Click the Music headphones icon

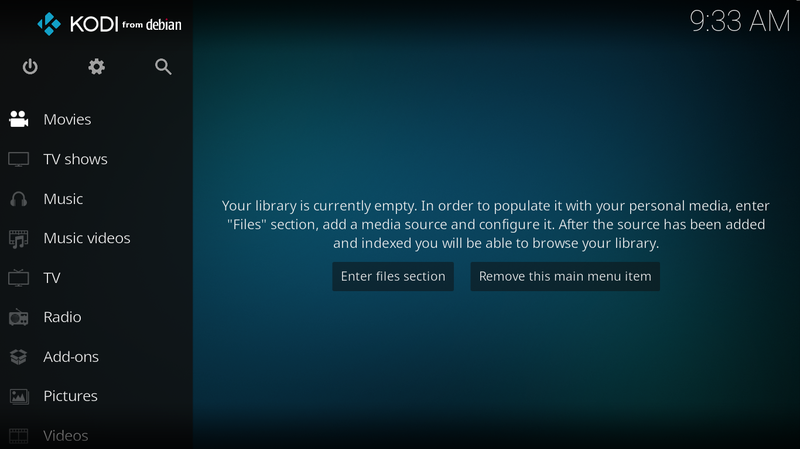pyautogui.click(x=19, y=199)
